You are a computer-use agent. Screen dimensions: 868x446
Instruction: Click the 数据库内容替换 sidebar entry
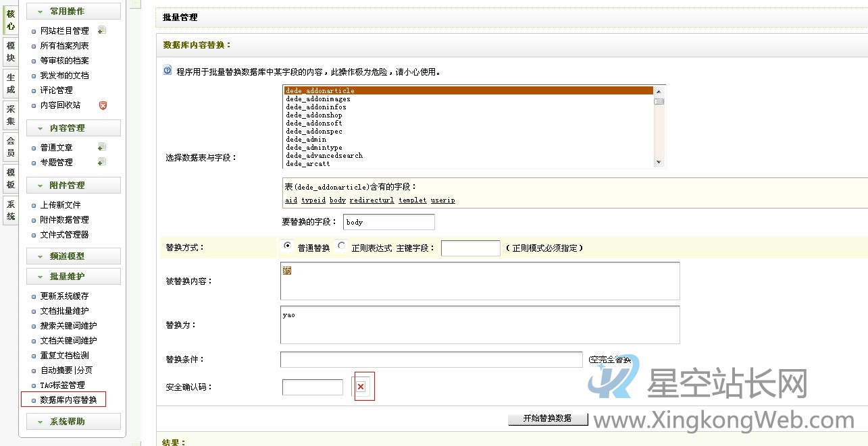68,399
